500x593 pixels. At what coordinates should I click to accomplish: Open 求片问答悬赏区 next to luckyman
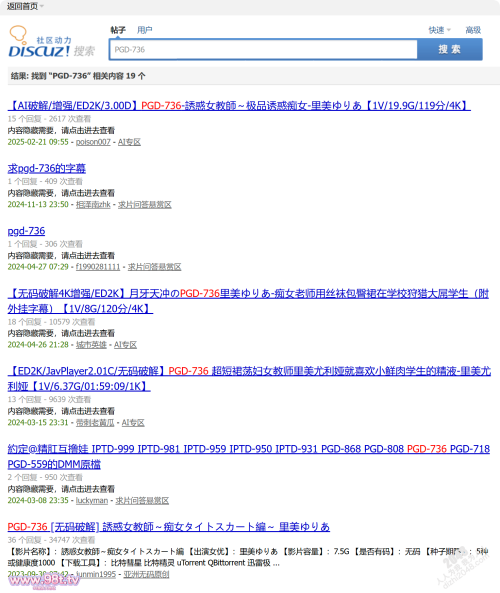(142, 501)
